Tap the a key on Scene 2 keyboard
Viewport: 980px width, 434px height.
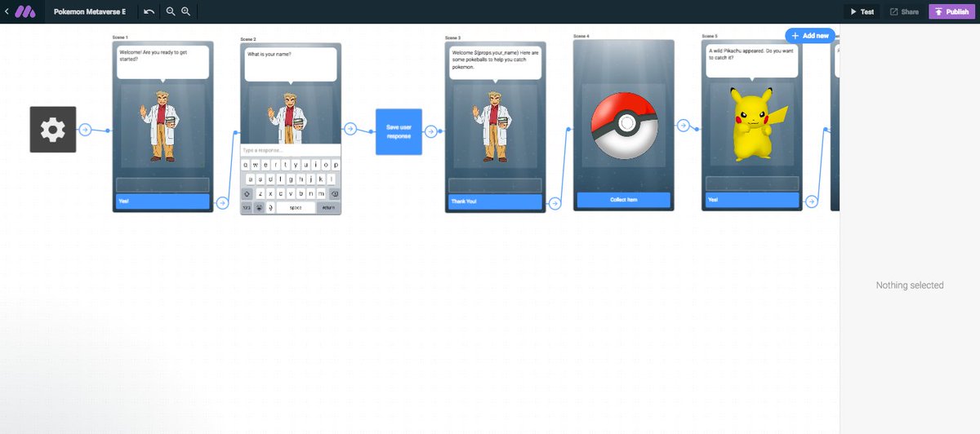tap(251, 179)
